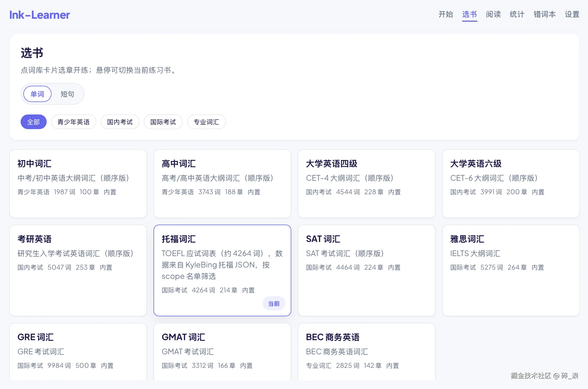588x389 pixels.
Task: Click the TOEFL 应试词表 description text
Action: [x=222, y=265]
